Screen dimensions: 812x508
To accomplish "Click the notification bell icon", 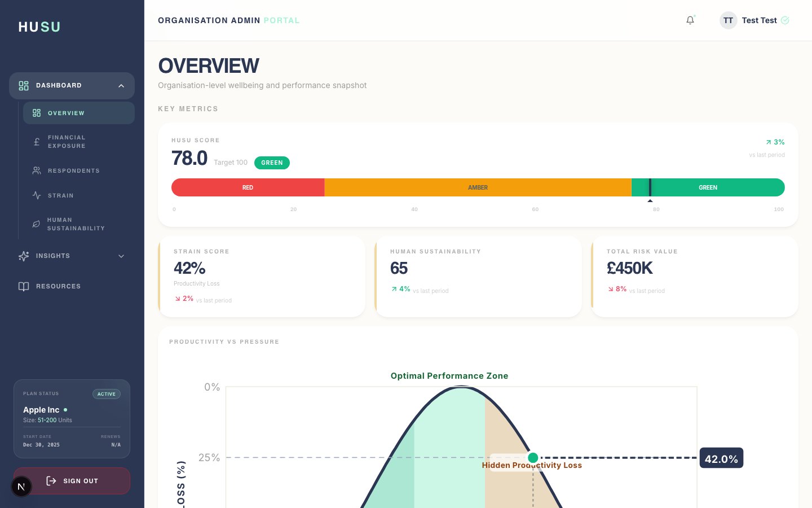I will (690, 20).
